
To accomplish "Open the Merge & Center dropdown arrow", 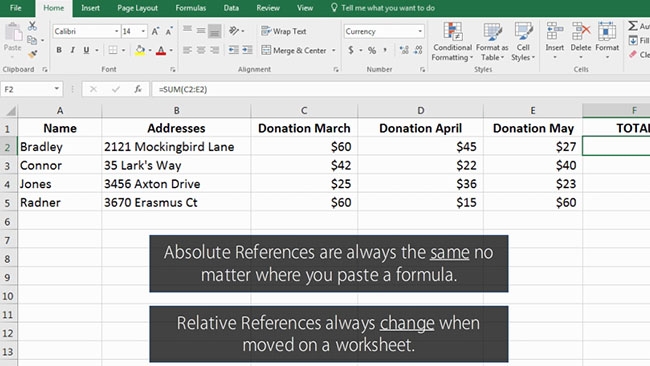I will [334, 51].
